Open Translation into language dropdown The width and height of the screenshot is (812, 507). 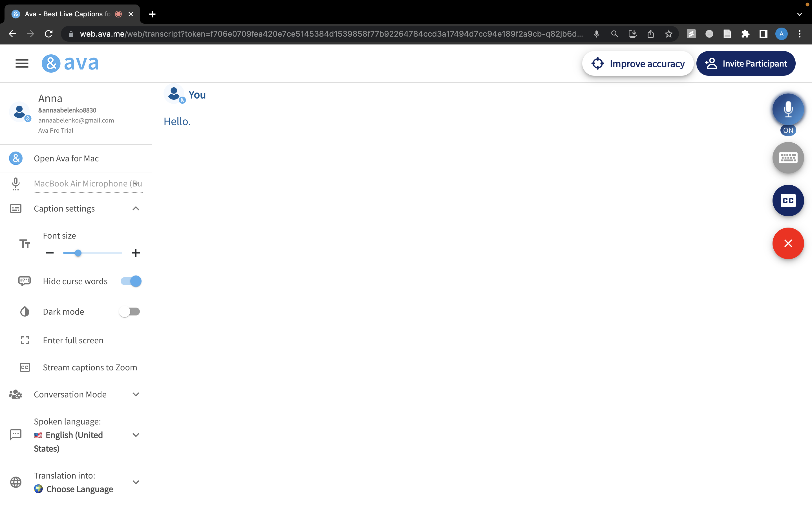coord(136,482)
